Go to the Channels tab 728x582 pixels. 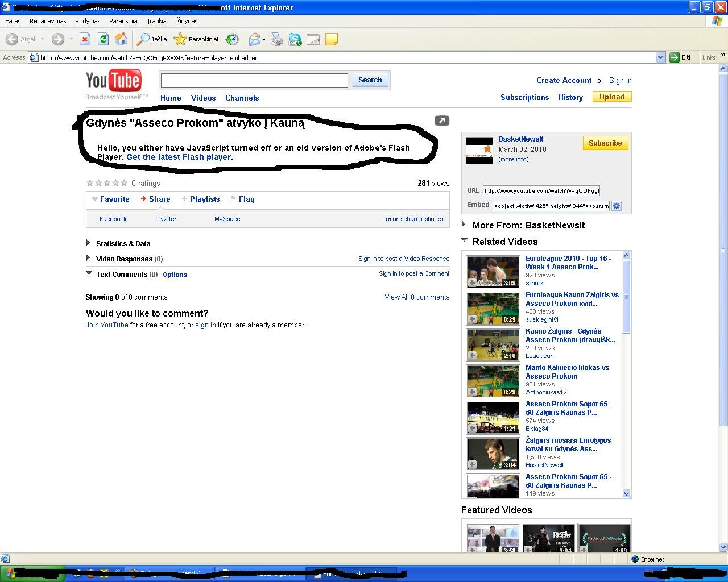[x=242, y=98]
